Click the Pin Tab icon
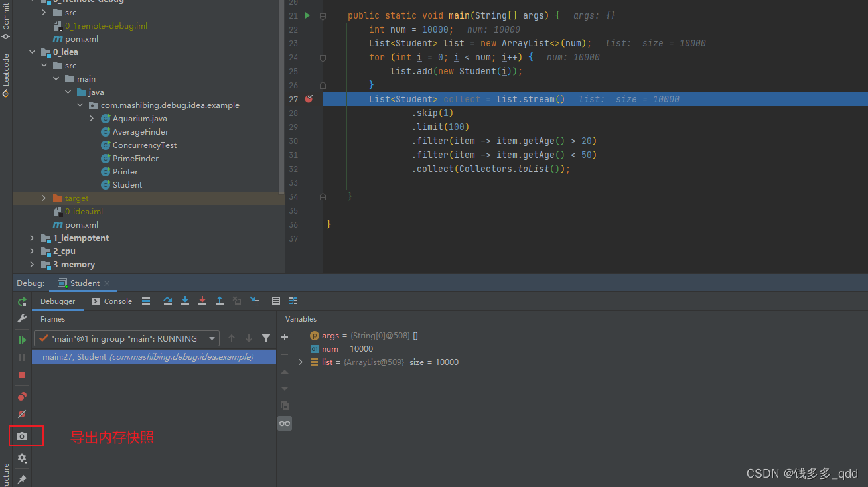The height and width of the screenshot is (487, 868). tap(22, 479)
